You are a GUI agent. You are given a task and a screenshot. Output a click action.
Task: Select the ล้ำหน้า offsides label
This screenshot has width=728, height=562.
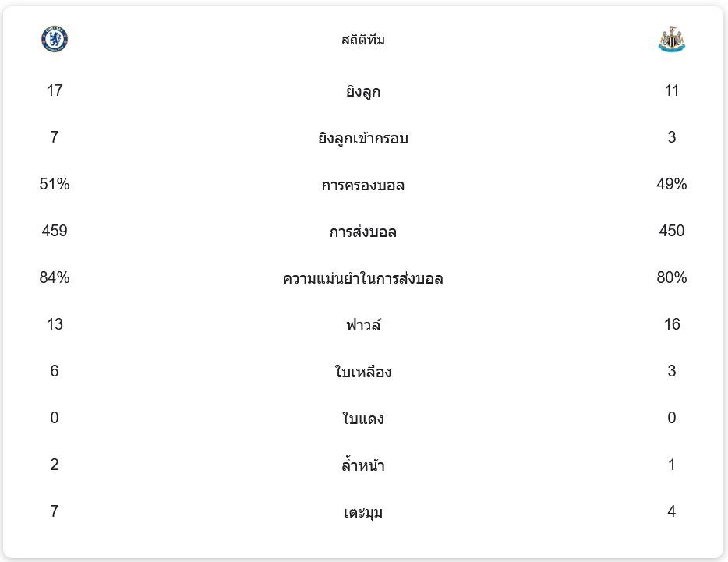coord(363,466)
